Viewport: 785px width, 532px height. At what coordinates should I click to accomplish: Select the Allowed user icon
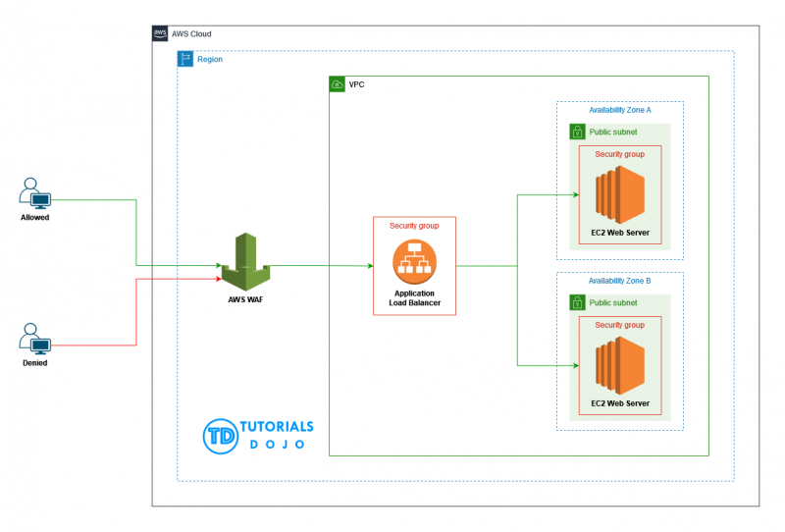pyautogui.click(x=34, y=193)
